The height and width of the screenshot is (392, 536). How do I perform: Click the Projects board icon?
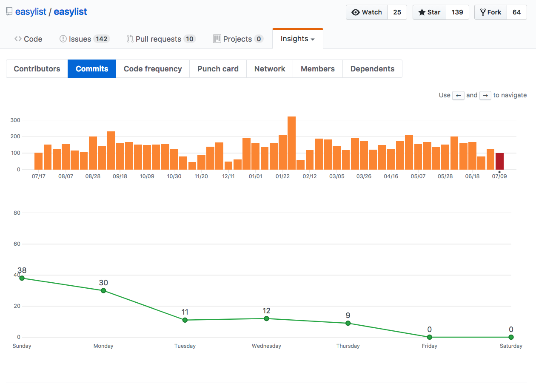[217, 39]
